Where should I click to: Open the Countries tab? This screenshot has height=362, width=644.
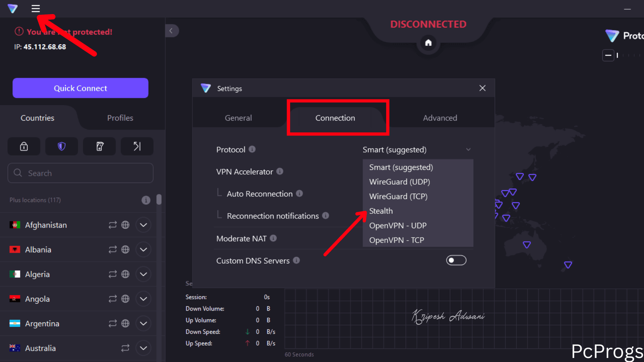pyautogui.click(x=37, y=118)
